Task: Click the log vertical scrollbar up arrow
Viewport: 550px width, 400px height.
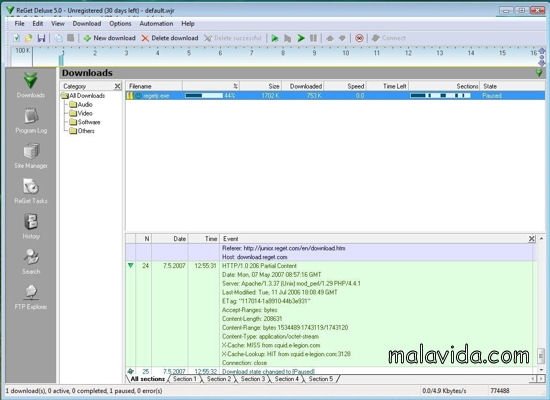Action: click(541, 239)
